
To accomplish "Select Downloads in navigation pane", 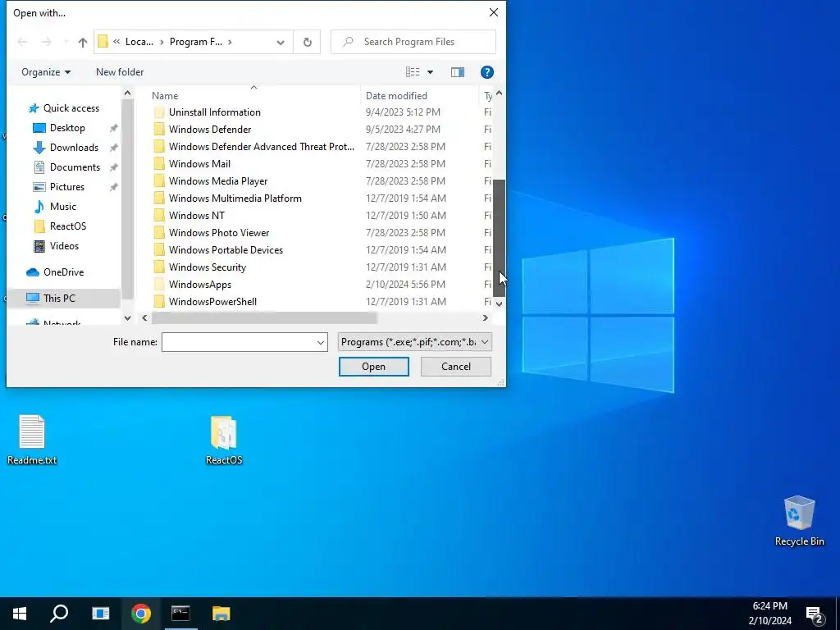I will click(74, 148).
